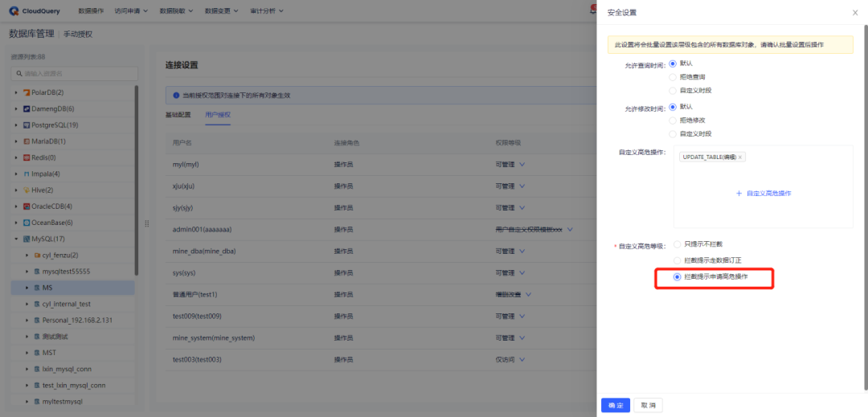Click the MS connection icon
868x417 pixels.
(37, 288)
